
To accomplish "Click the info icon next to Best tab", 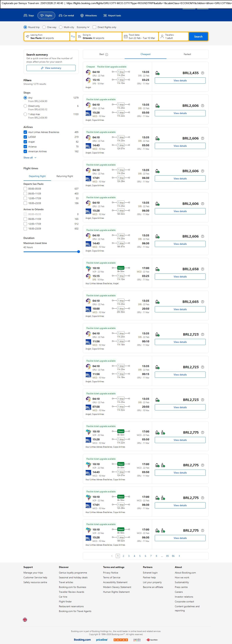I will pyautogui.click(x=107, y=55).
